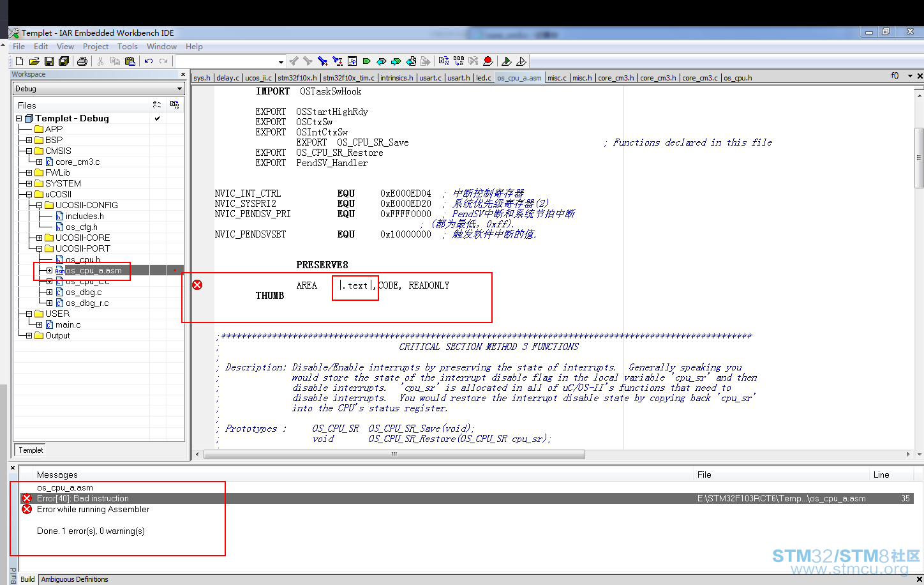
Task: Expand the main.c file node
Action: click(x=40, y=325)
